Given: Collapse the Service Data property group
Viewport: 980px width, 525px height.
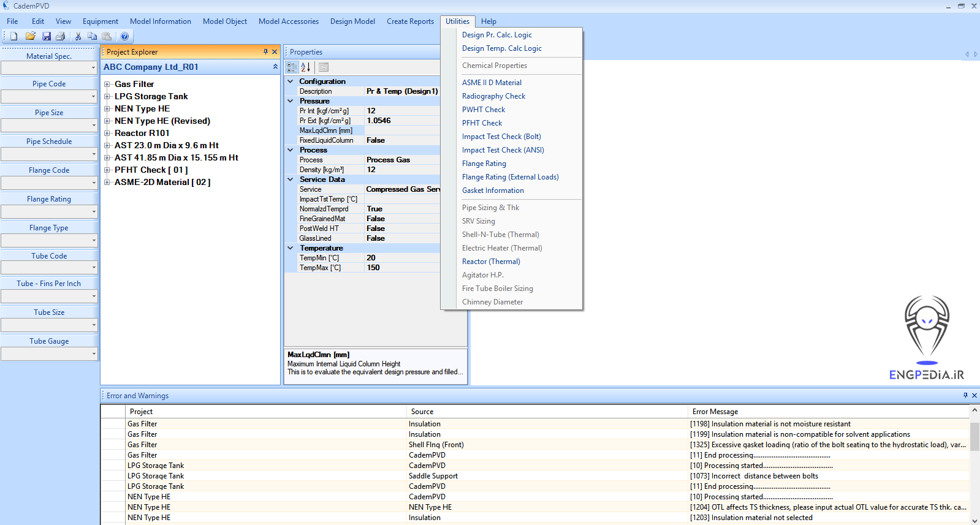Looking at the screenshot, I should point(291,179).
